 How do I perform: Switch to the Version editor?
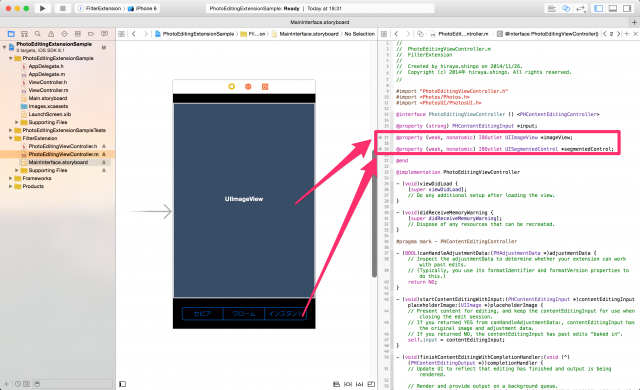coord(580,8)
